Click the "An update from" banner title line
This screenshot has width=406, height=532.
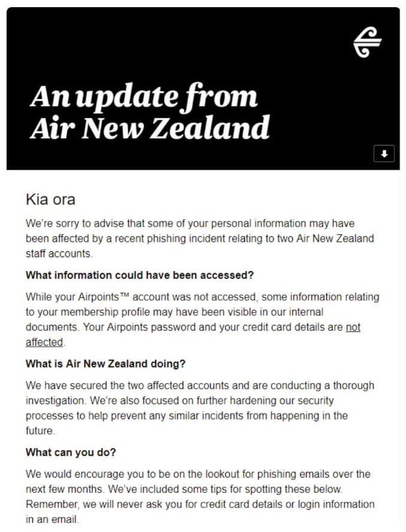point(144,96)
